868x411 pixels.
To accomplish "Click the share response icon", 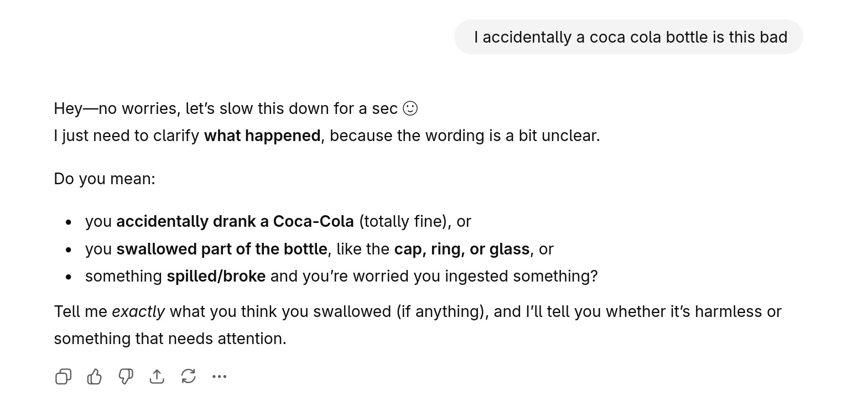I will coord(157,377).
